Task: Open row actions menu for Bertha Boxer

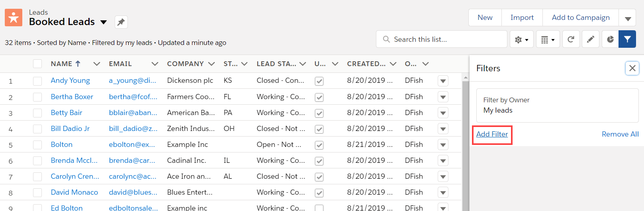Action: pos(443,97)
